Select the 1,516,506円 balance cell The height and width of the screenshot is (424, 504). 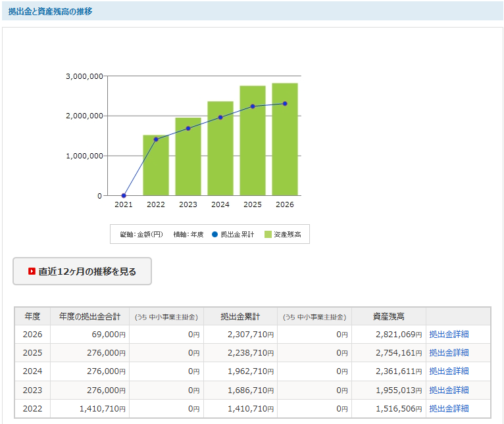[x=389, y=409]
